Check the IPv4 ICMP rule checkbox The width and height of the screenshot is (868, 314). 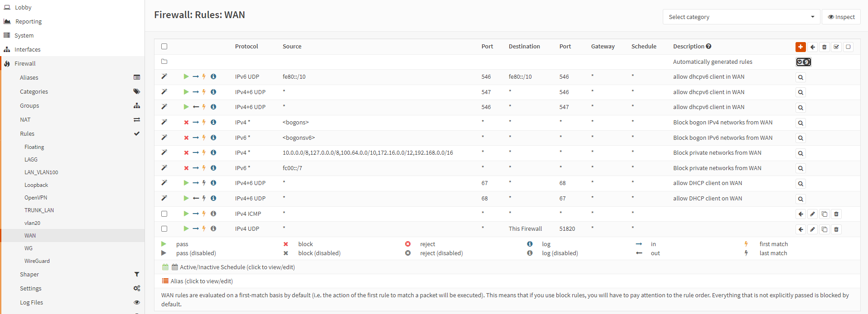click(164, 214)
